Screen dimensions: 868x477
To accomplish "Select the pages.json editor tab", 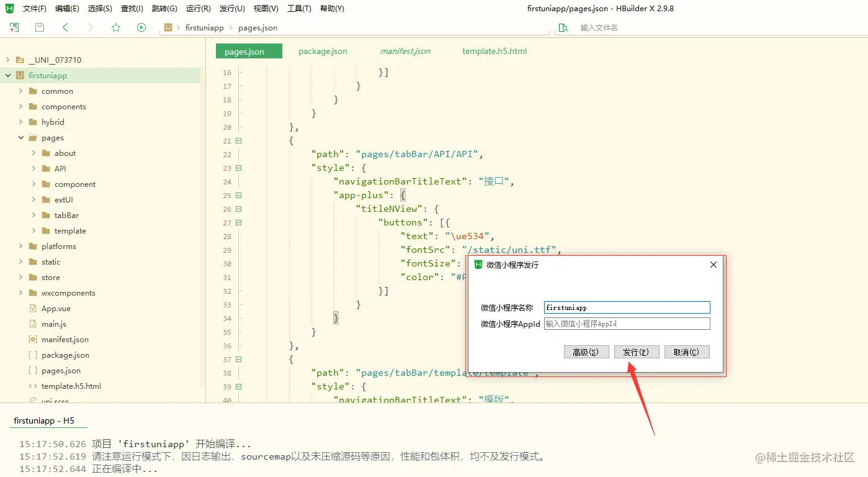I will 249,52.
